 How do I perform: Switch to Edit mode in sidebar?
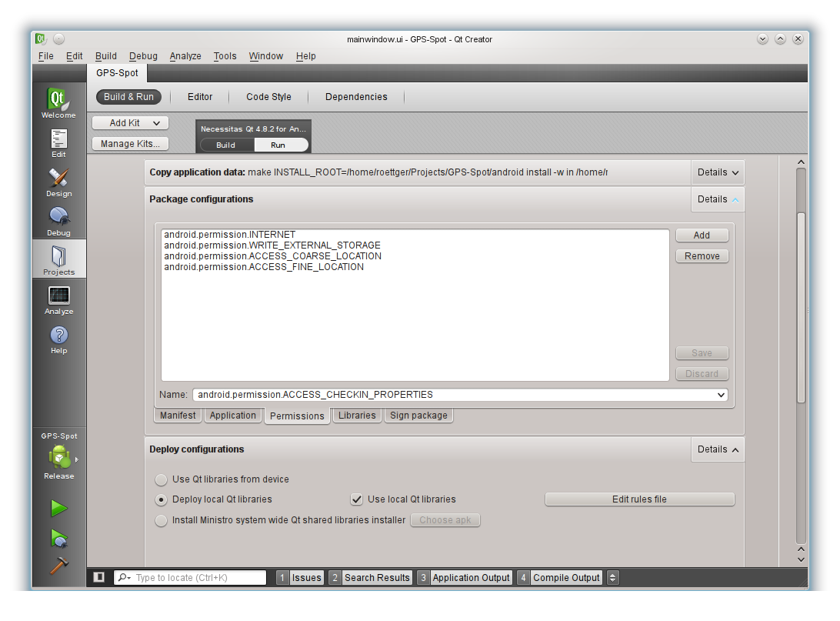58,142
